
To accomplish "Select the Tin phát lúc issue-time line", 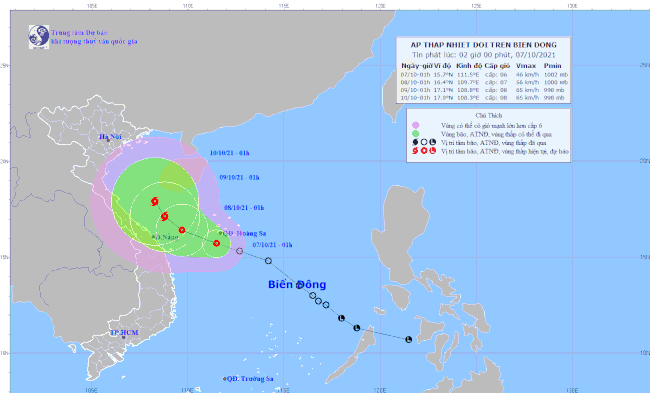I will [x=483, y=55].
